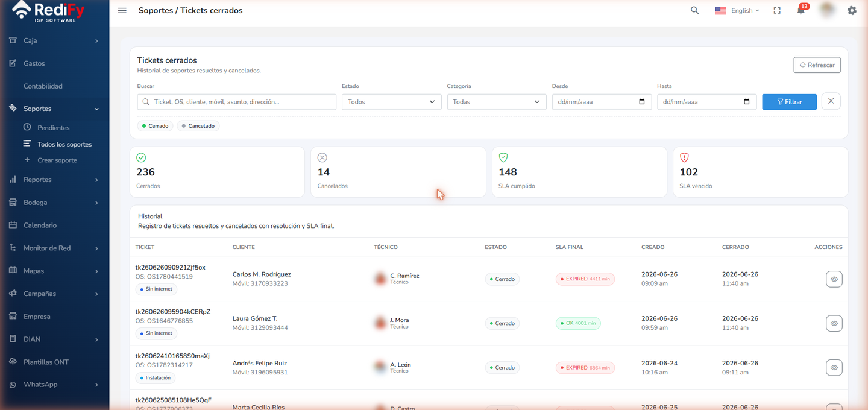Click the Empresa sidebar icon

(13, 316)
